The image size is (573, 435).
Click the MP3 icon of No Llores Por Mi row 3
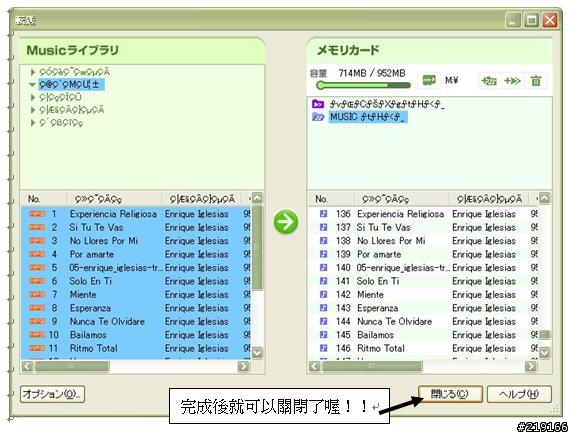click(37, 241)
